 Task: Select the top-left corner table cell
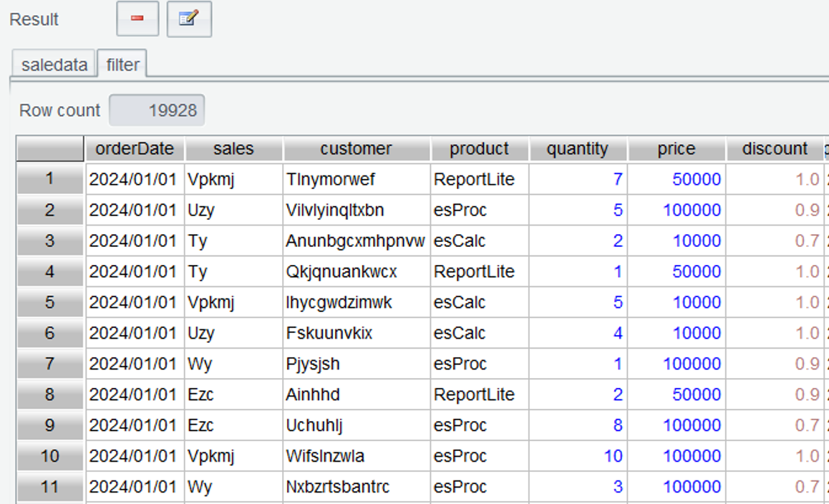coord(49,149)
